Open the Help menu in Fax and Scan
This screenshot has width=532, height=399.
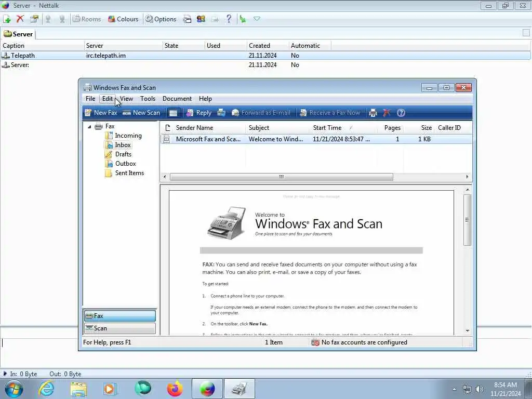click(x=205, y=99)
